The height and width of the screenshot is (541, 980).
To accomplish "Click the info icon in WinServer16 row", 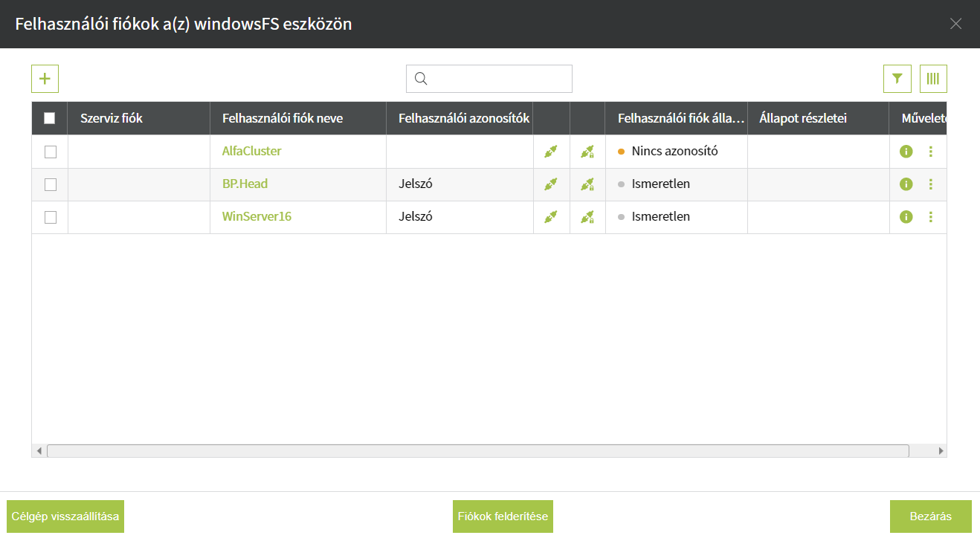I will coord(906,217).
